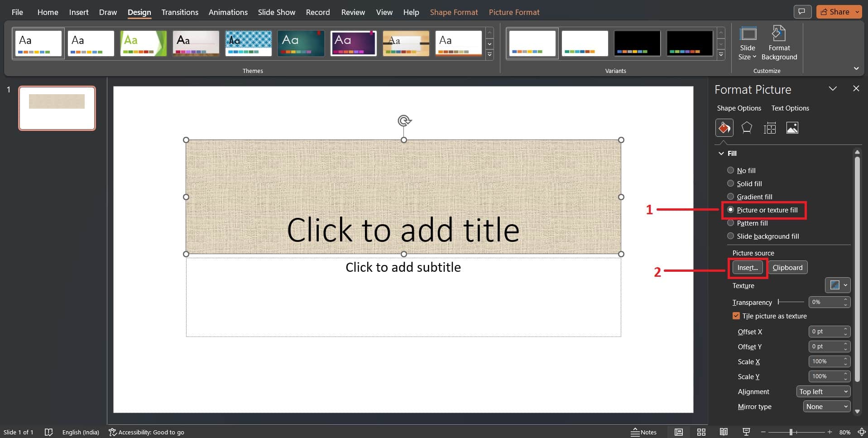Screen dimensions: 868x438
Task: Uncheck Tile picture as texture
Action: pos(736,315)
